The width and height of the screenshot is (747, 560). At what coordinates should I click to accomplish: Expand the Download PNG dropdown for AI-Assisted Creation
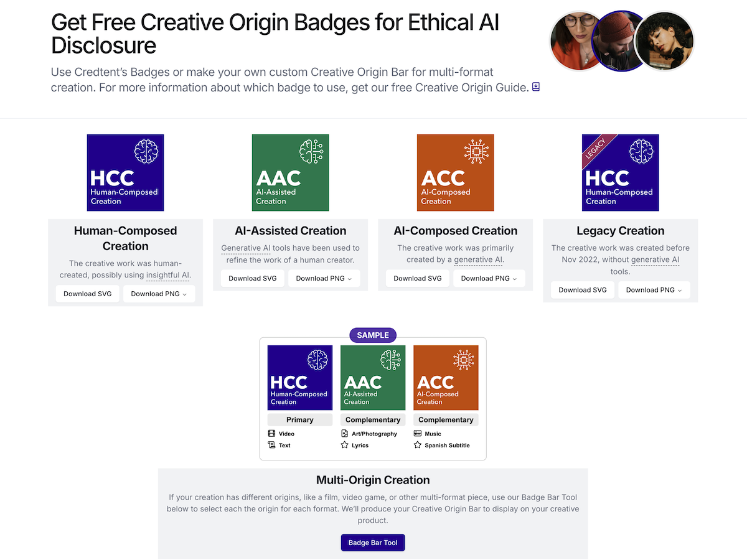click(324, 278)
